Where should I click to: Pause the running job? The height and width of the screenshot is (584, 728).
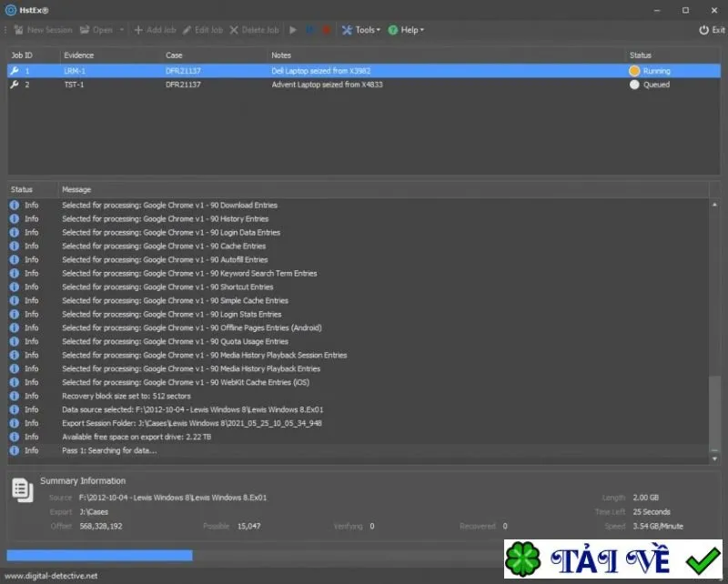310,30
